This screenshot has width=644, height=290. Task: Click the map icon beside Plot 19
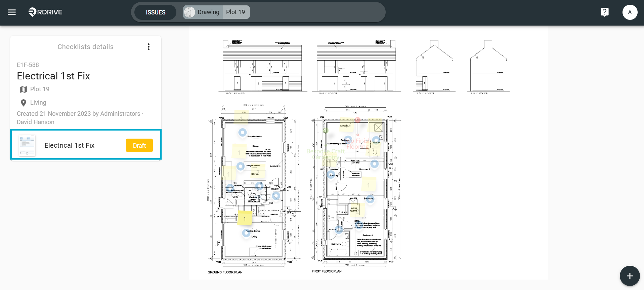click(x=23, y=89)
